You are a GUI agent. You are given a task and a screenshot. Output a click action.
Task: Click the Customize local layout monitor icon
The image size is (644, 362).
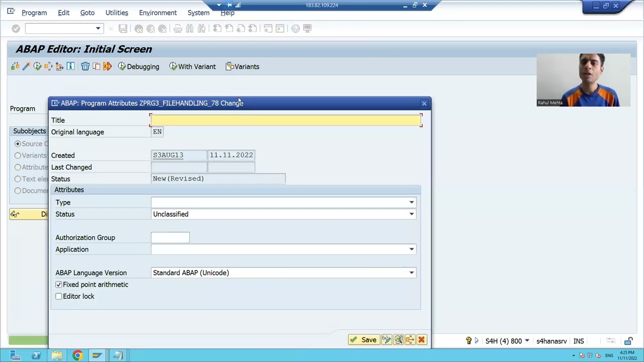[x=307, y=29]
